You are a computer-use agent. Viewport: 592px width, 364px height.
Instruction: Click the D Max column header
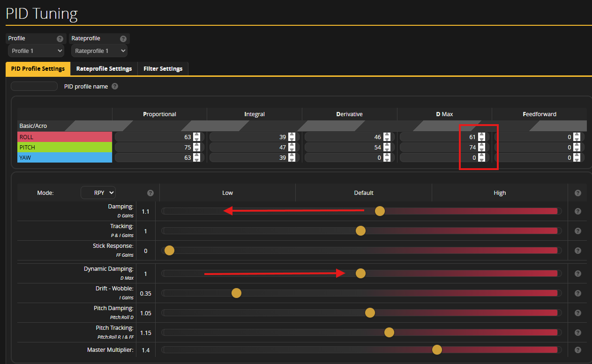(x=444, y=114)
